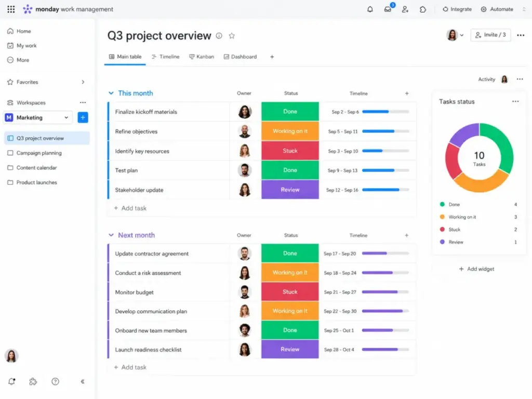Select Q3 project overview board in sidebar

[47, 138]
